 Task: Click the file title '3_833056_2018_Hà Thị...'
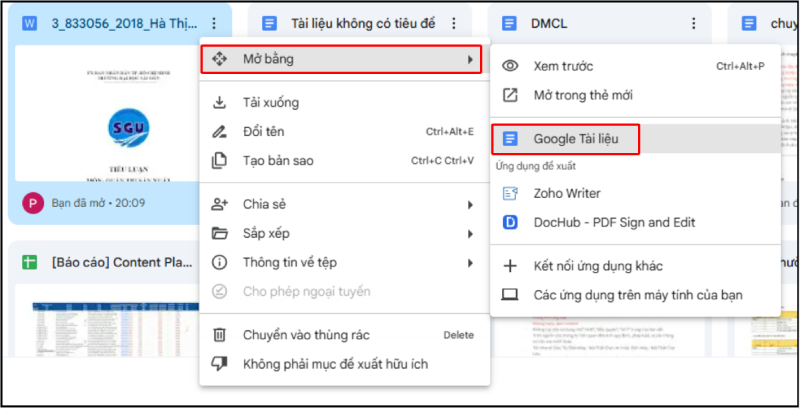[x=124, y=23]
